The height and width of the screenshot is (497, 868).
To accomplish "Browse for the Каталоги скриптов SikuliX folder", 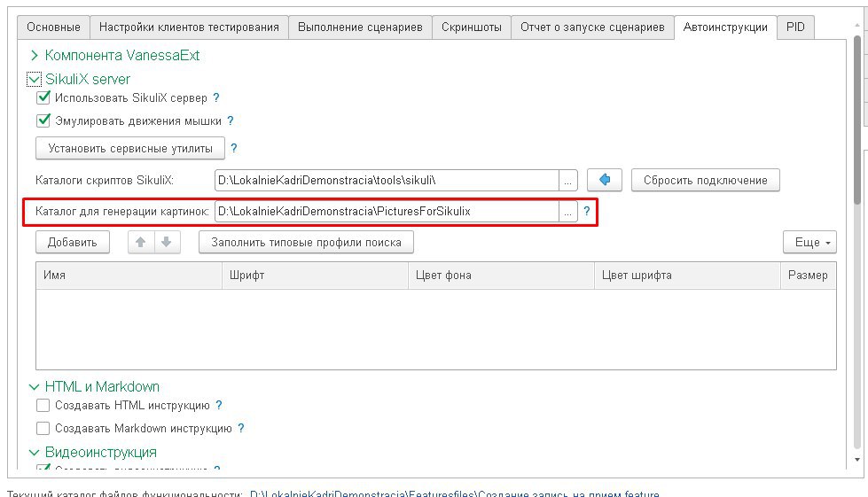I will point(568,180).
